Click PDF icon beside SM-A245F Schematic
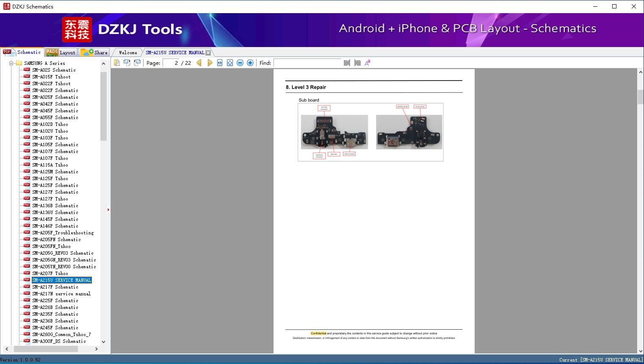Image resolution: width=644 pixels, height=364 pixels. click(27, 327)
